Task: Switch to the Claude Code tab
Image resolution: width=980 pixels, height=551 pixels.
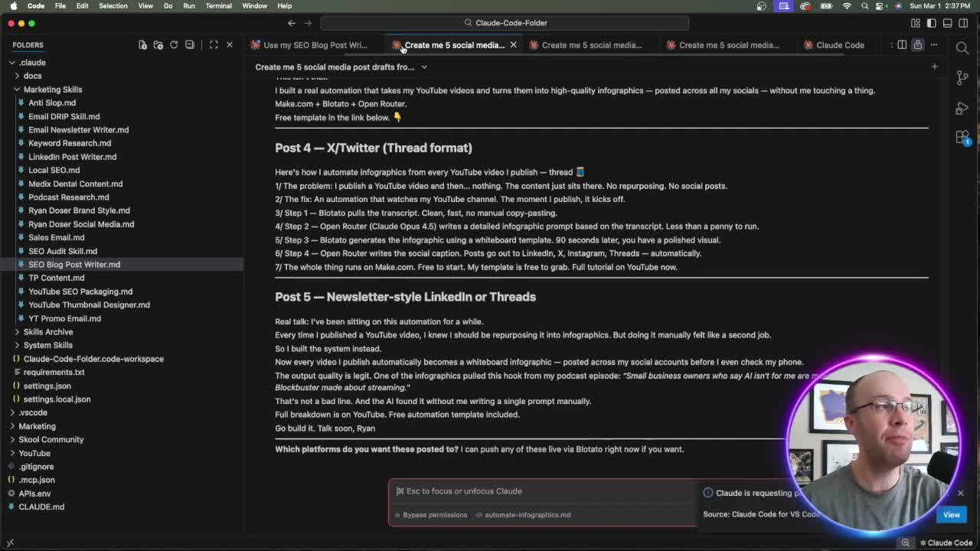Action: pyautogui.click(x=840, y=45)
